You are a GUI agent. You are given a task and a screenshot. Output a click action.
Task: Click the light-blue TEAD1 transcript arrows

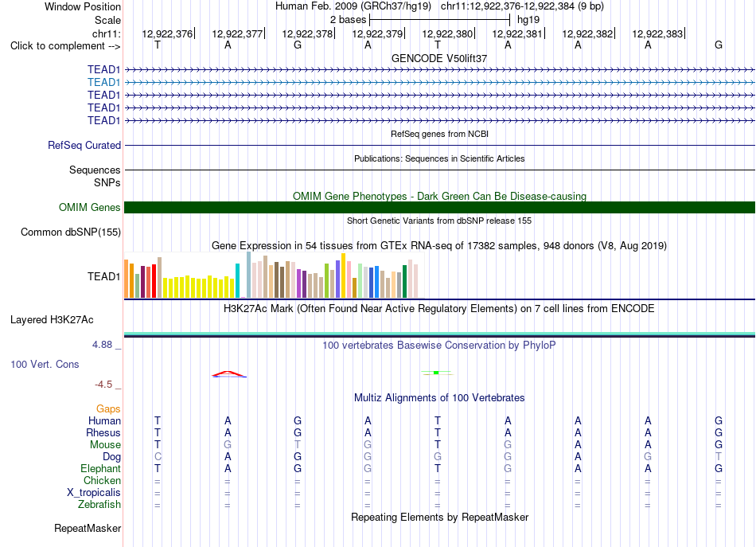(439, 83)
